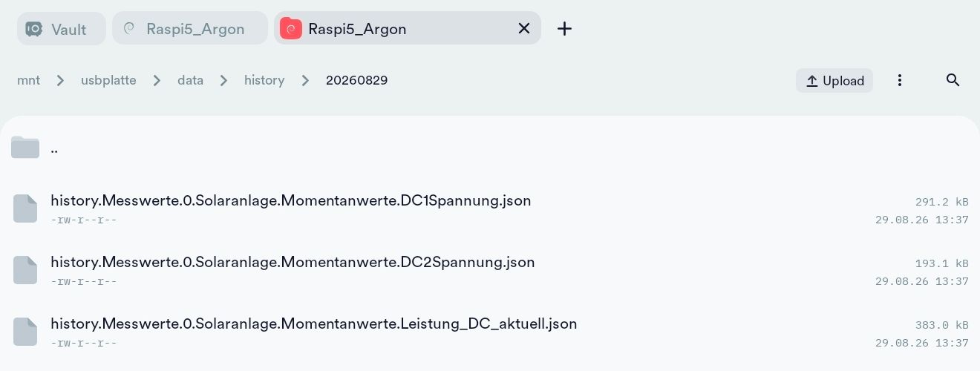The image size is (980, 371).
Task: Click chevron between history and 20260829
Action: coord(305,80)
